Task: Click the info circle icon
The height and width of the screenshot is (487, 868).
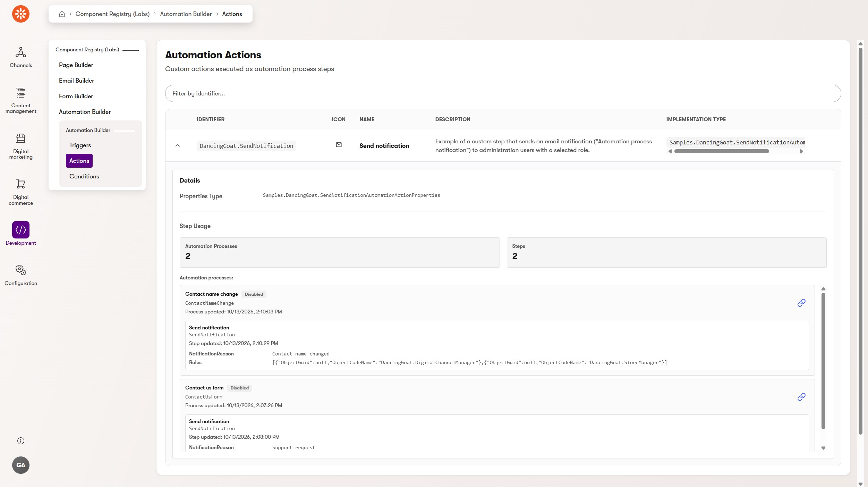Action: point(21,441)
